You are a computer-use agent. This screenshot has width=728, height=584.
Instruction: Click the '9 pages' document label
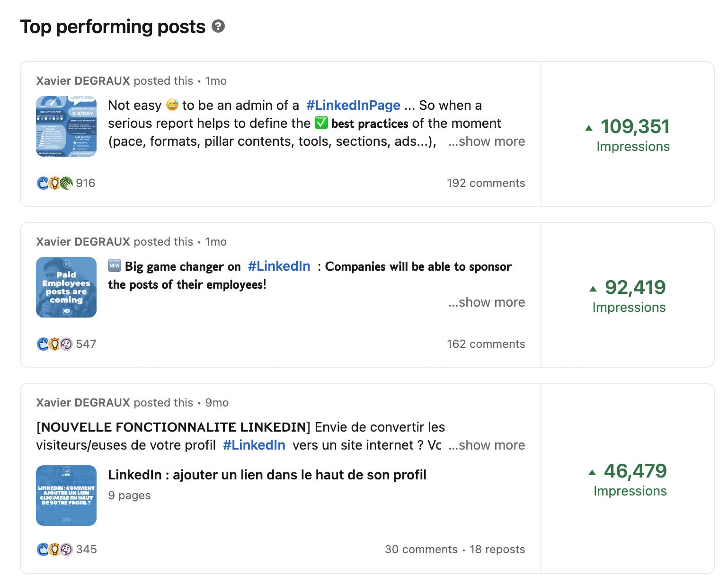click(129, 496)
